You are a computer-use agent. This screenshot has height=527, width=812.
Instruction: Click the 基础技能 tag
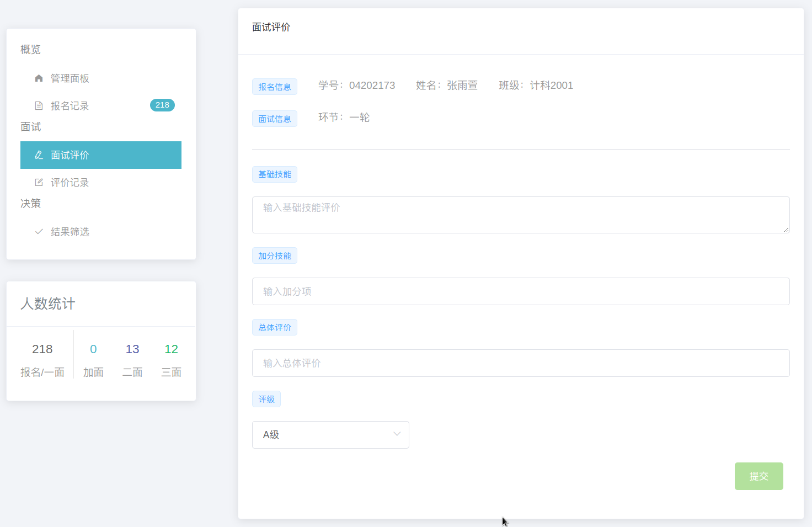[275, 174]
